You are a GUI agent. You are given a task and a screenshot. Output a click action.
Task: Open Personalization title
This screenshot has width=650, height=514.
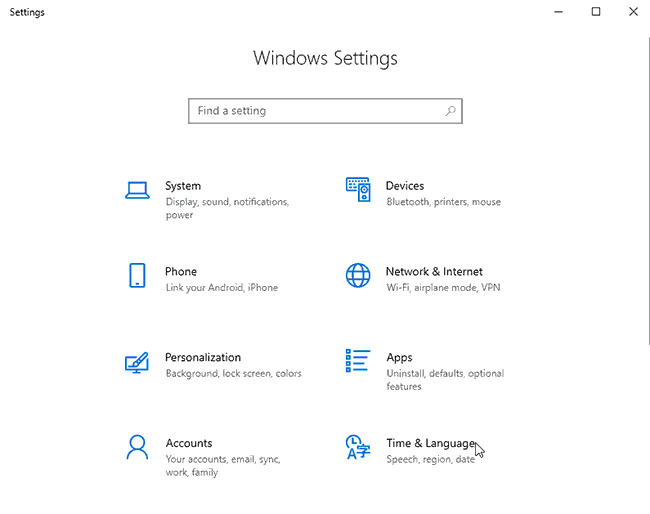[x=203, y=357]
